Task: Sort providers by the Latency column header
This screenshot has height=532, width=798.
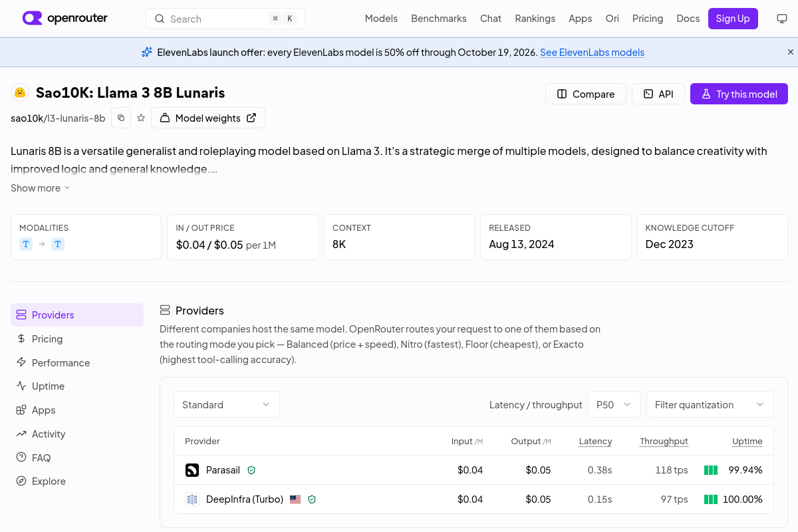Action: tap(595, 441)
